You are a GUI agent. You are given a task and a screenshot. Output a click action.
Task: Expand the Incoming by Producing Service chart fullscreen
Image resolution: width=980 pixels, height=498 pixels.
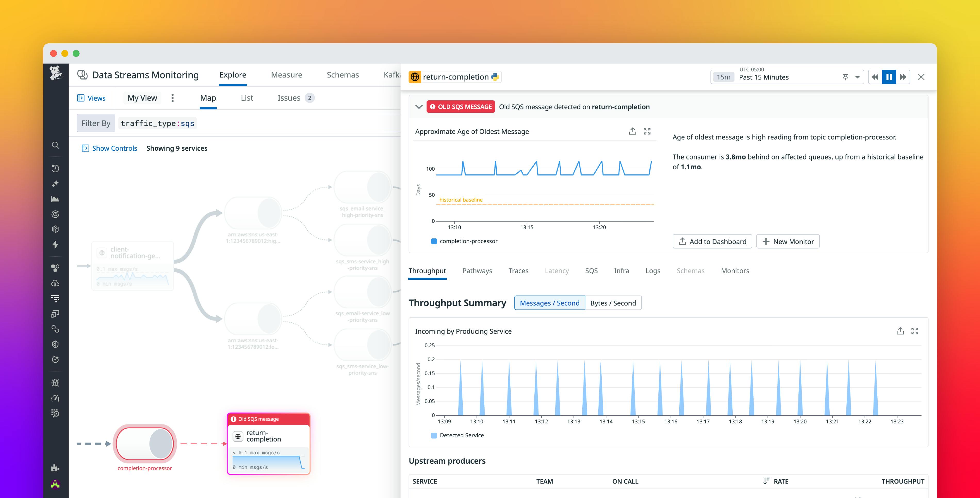point(915,331)
